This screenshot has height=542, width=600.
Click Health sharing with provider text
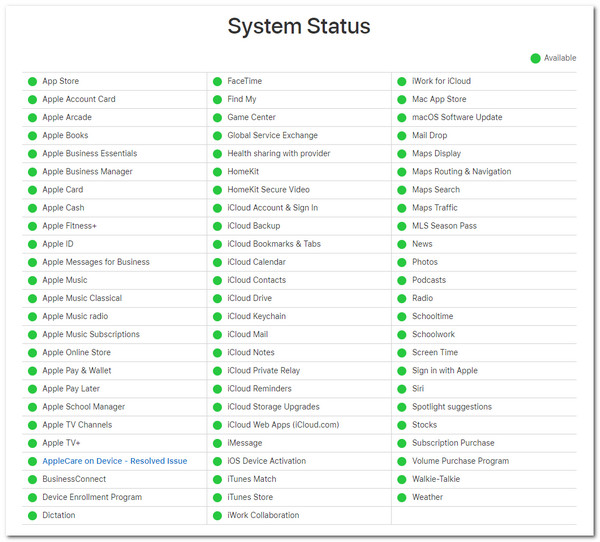[279, 153]
